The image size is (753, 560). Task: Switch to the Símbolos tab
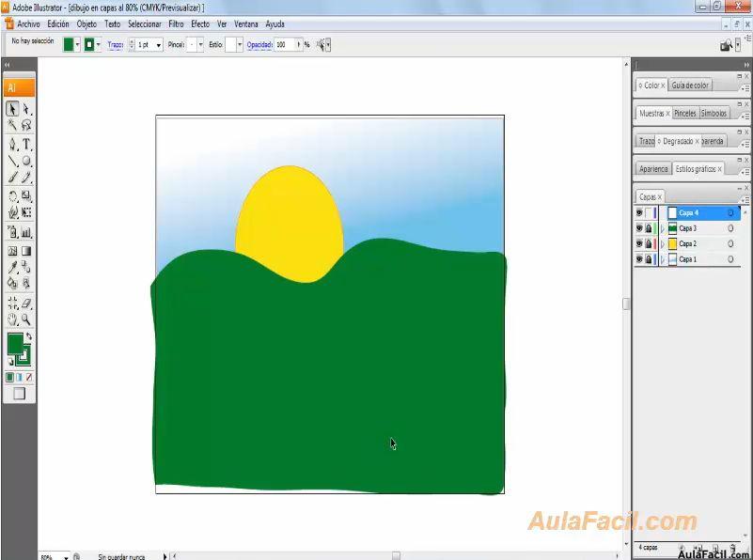click(714, 114)
